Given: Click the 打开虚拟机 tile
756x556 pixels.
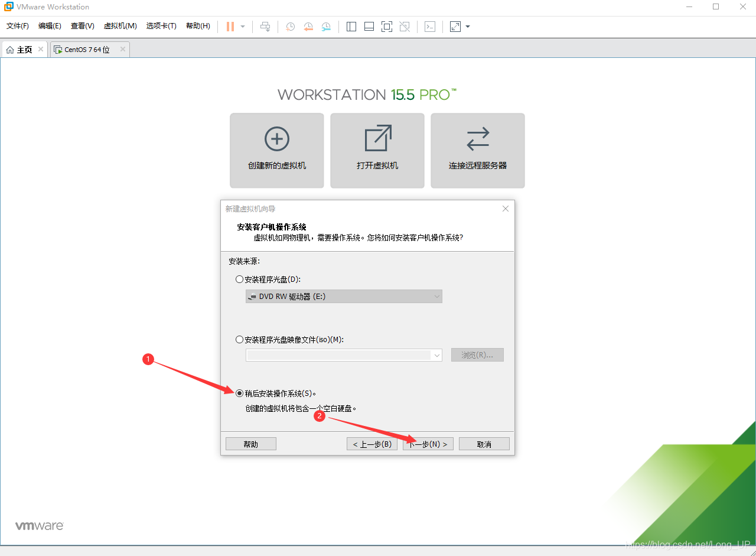Looking at the screenshot, I should pyautogui.click(x=377, y=151).
